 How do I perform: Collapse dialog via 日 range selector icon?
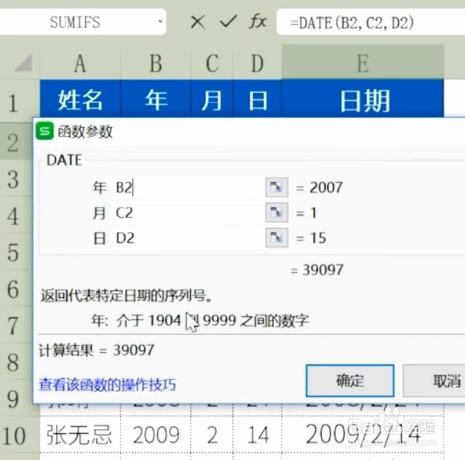(277, 238)
